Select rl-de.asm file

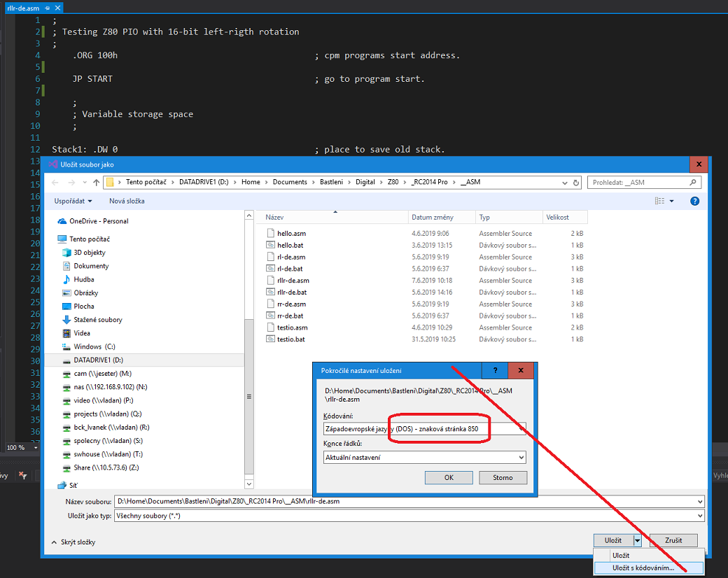click(x=292, y=258)
